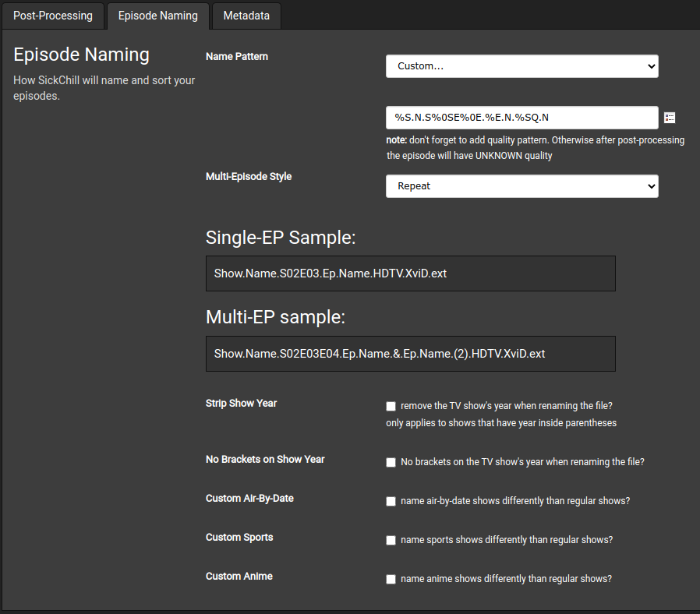Switch to the Post-Processing tab
Screen dimensions: 700x614
[52, 16]
